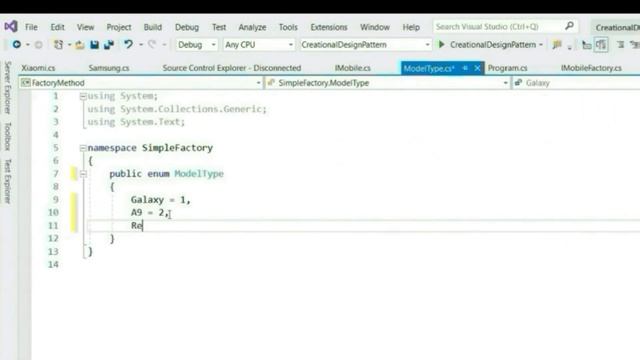Click the greyed Redo icon
The width and height of the screenshot is (640, 360).
[152, 44]
